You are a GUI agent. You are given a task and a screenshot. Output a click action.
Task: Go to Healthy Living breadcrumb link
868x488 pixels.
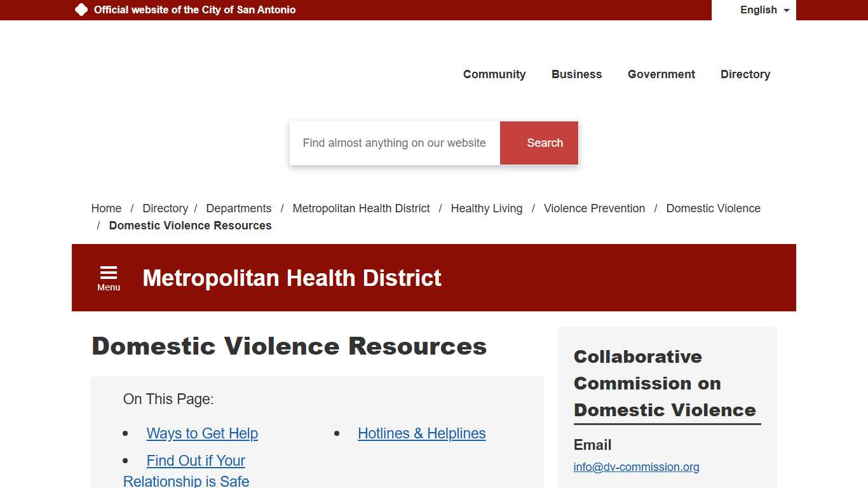click(486, 208)
